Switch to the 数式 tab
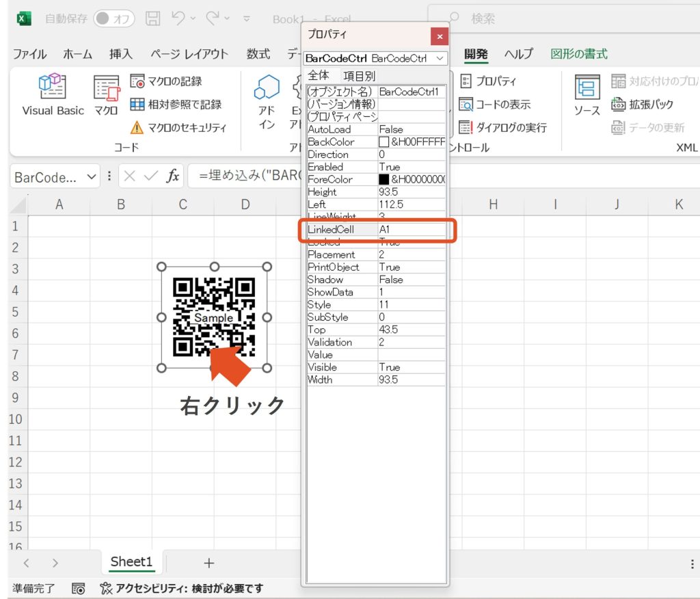Viewport: 700px width, 599px height. coord(258,54)
